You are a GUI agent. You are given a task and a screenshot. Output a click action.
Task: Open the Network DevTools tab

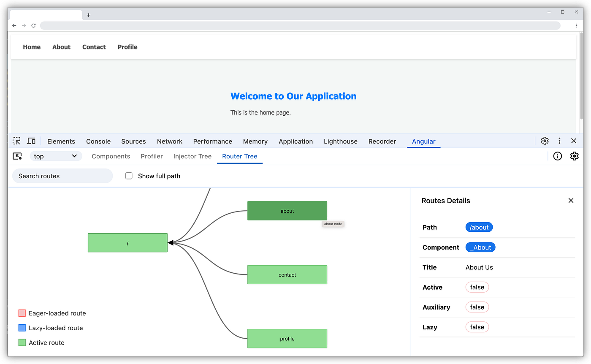(x=170, y=141)
